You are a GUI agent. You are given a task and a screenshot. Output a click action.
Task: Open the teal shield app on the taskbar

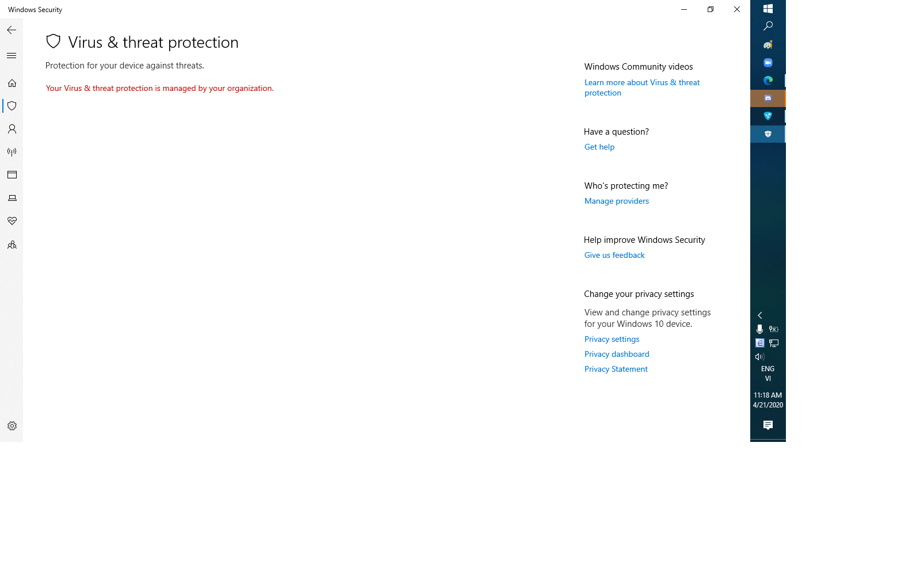768,116
